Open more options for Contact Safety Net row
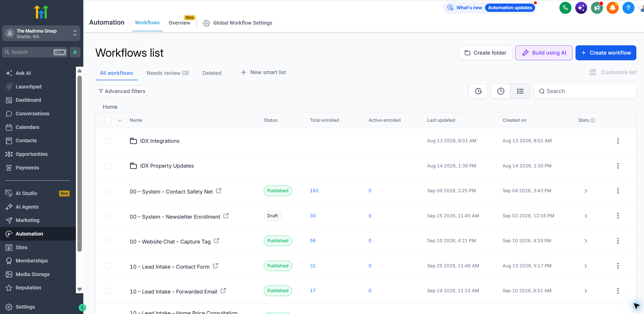Screen dimensions: 644x314 (x=618, y=191)
